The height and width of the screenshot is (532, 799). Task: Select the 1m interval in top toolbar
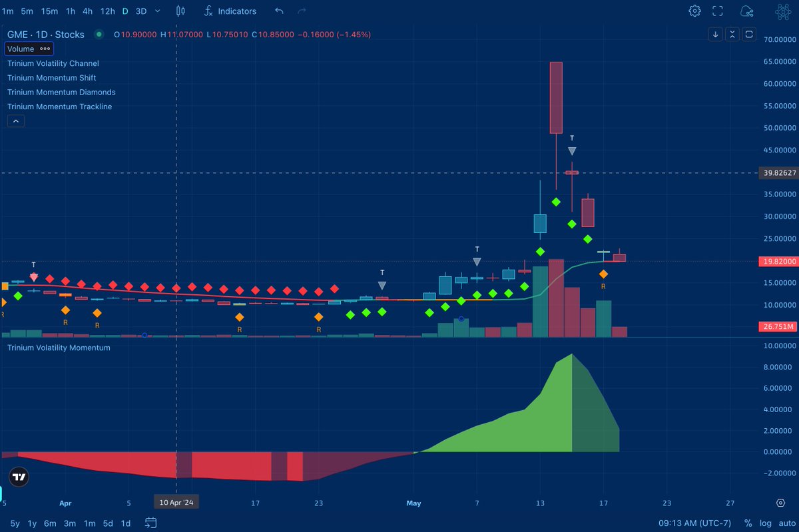click(8, 11)
